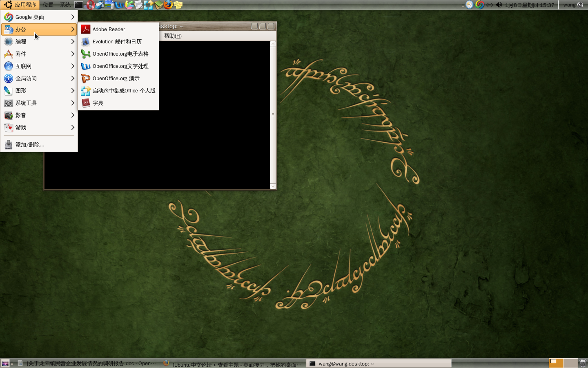Image resolution: width=588 pixels, height=368 pixels.
Task: Launch OpenOffice Writer from the top panel
Action: 119,5
